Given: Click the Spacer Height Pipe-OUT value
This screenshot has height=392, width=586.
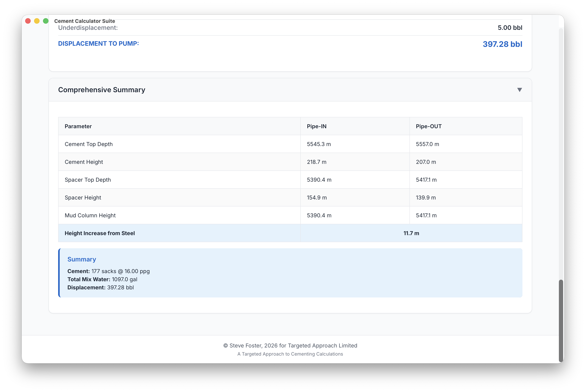Looking at the screenshot, I should (x=425, y=198).
